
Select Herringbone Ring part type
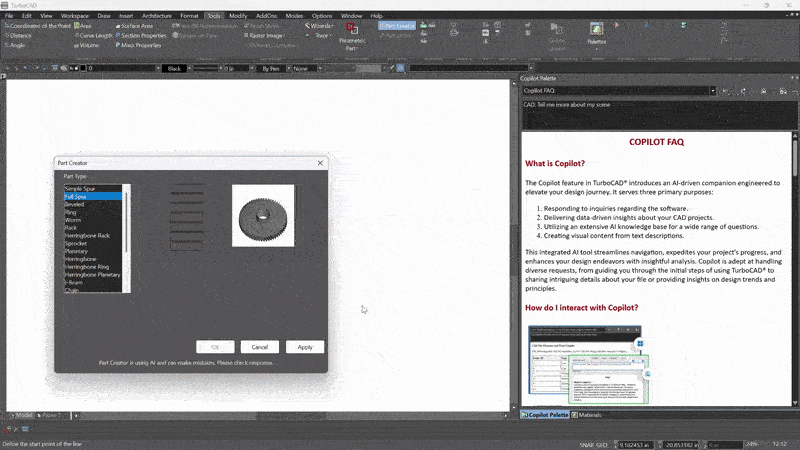pos(92,267)
